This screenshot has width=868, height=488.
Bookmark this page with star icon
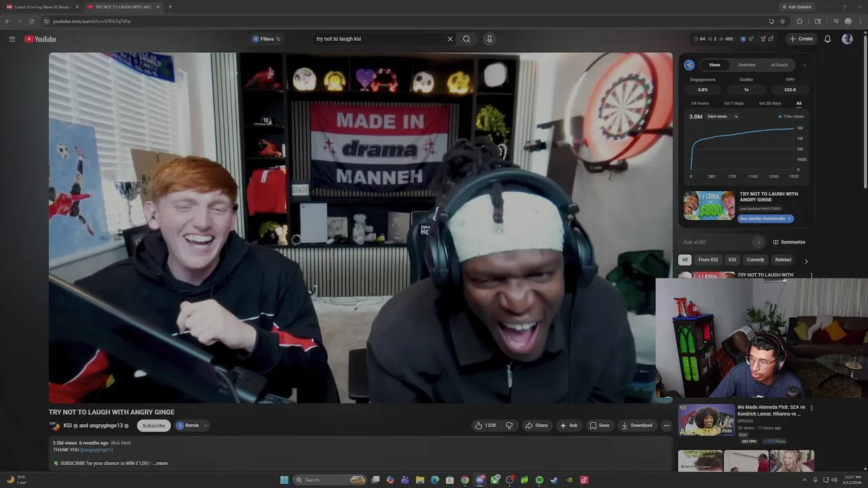click(783, 21)
